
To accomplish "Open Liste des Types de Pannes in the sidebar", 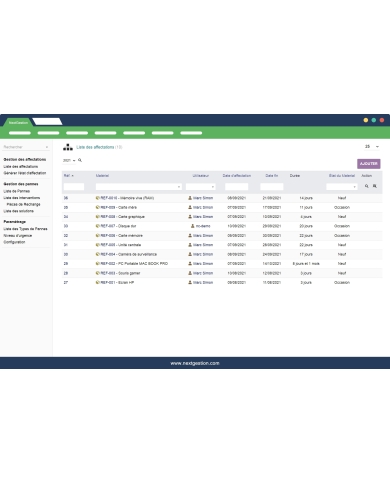I will (25, 229).
